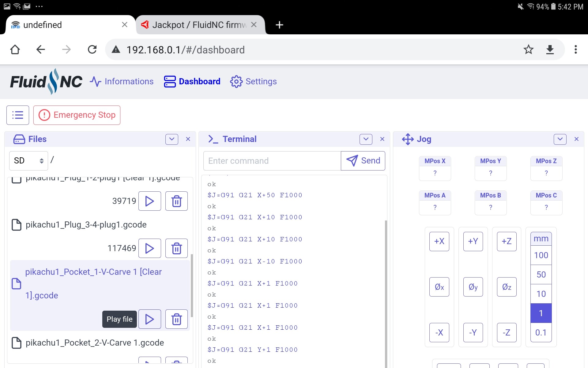The image size is (588, 368).
Task: Zero the Y axis
Action: pos(473,287)
